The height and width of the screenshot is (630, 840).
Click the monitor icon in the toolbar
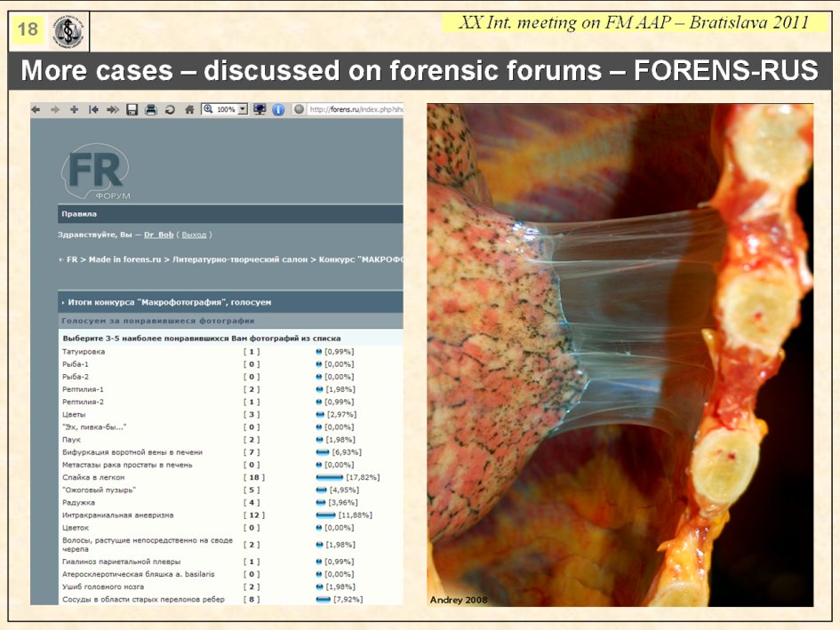260,110
